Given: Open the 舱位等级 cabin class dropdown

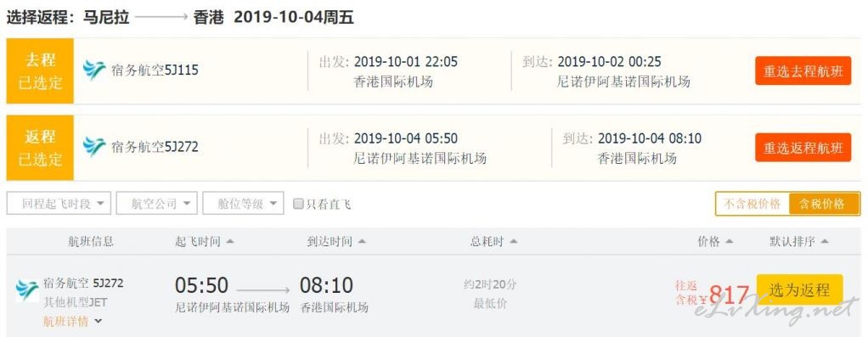Looking at the screenshot, I should point(243,203).
